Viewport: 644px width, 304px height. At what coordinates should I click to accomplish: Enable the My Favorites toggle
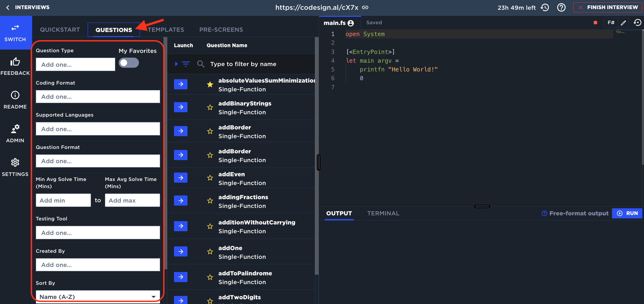click(129, 63)
